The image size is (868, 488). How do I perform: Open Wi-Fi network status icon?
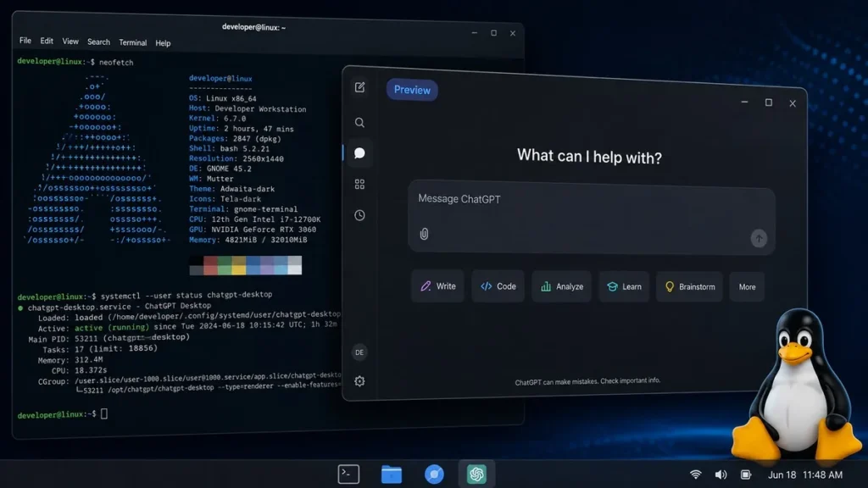click(696, 474)
